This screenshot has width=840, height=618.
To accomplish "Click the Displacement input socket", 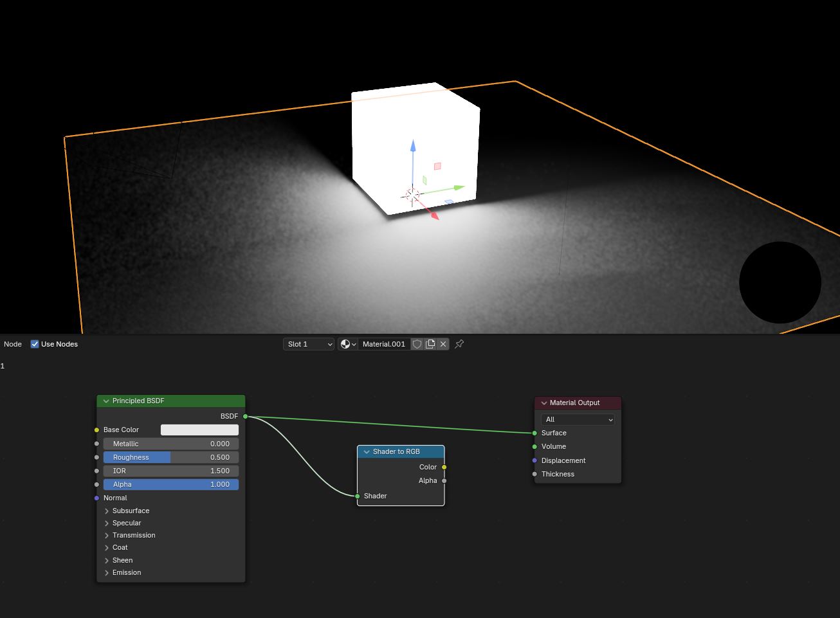I will tap(534, 460).
